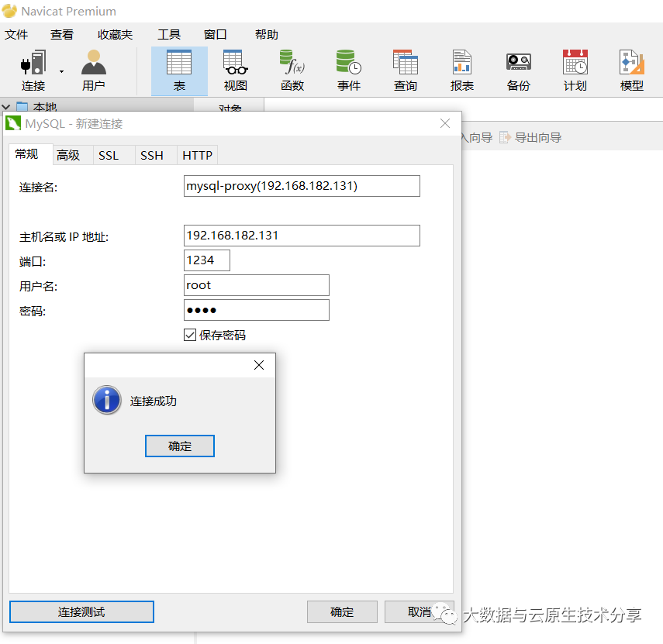Click the Test Connection (连接测试) button
The image size is (663, 644).
tap(81, 612)
